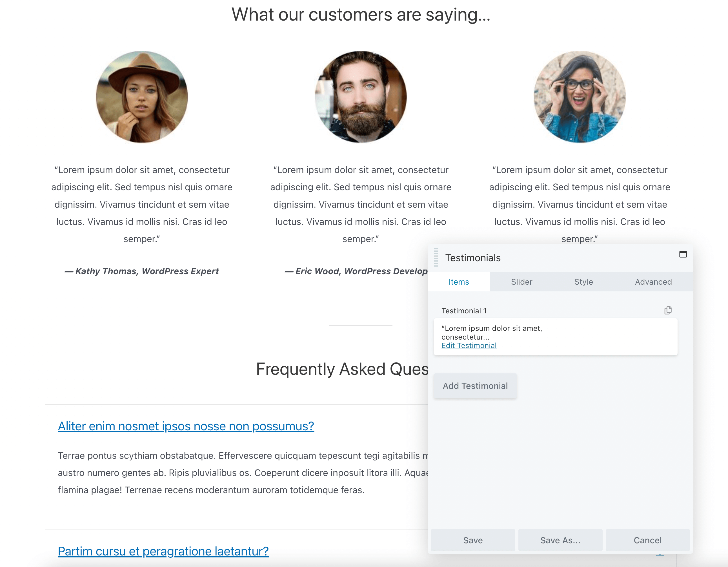Click the bearded man avatar photo
This screenshot has width=728, height=567.
360,97
